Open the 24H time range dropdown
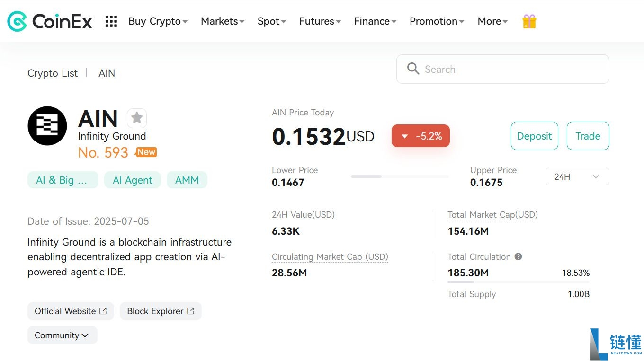This screenshot has width=644, height=361. [577, 176]
